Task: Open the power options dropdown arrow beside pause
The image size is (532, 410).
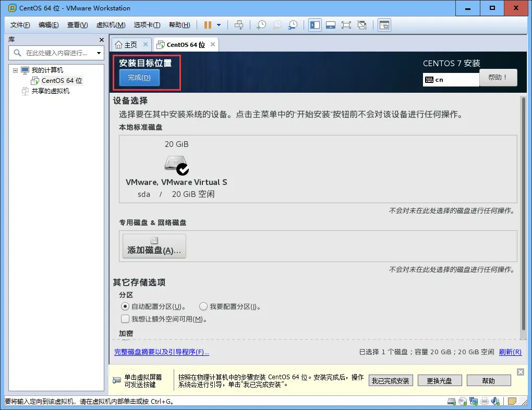Action: point(219,24)
